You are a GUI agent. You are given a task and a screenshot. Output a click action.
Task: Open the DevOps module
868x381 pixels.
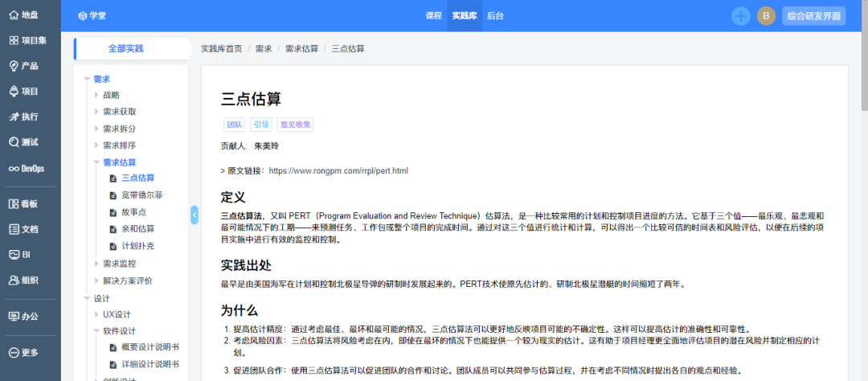point(27,168)
